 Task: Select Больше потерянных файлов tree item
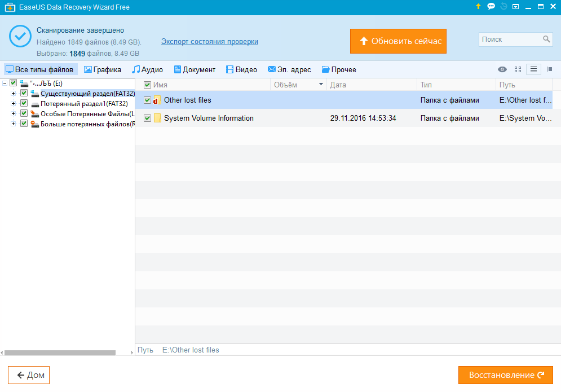(87, 124)
